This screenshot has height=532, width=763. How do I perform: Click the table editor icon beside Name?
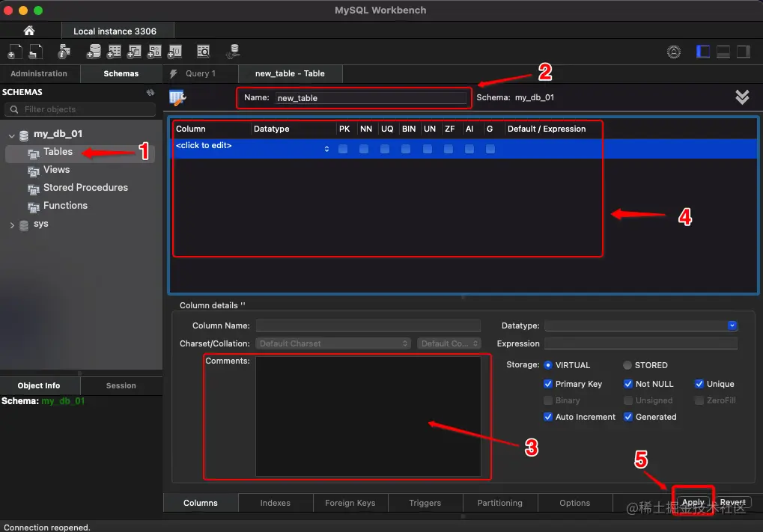[177, 97]
